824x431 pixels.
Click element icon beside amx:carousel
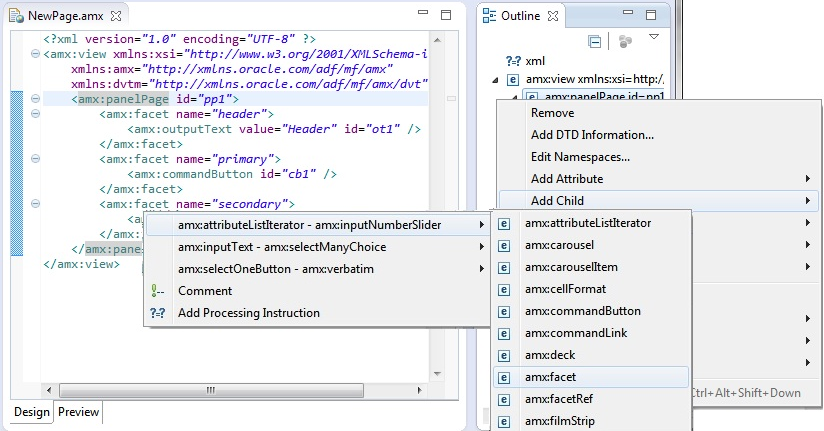pyautogui.click(x=504, y=245)
